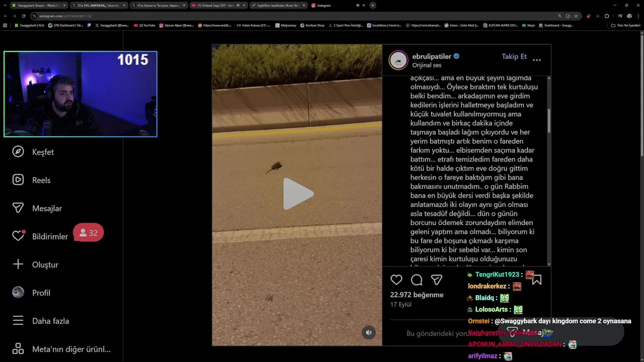644x362 pixels.
Task: Click the 17 Eylül post date
Action: pyautogui.click(x=401, y=305)
